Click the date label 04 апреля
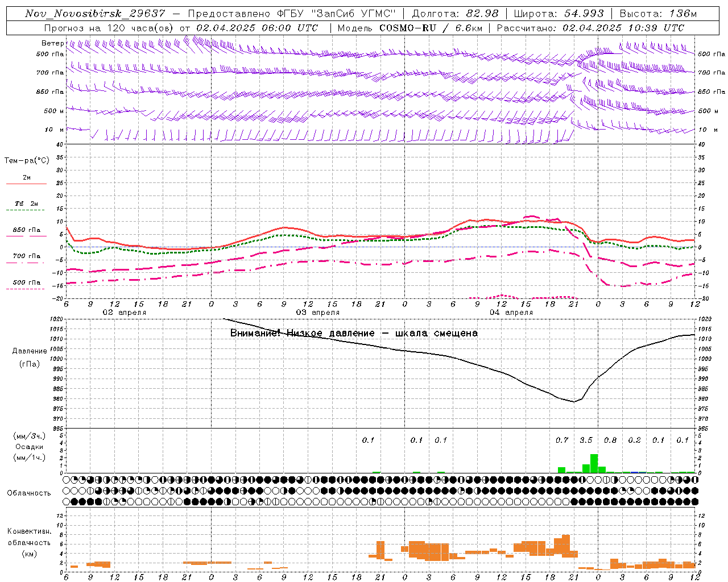The height and width of the screenshot is (582, 728). [511, 313]
